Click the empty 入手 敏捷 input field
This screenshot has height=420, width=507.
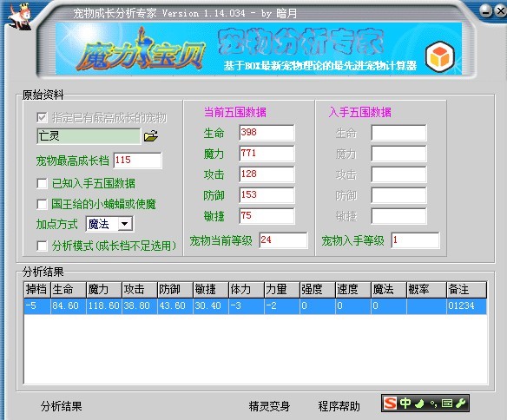tap(398, 216)
